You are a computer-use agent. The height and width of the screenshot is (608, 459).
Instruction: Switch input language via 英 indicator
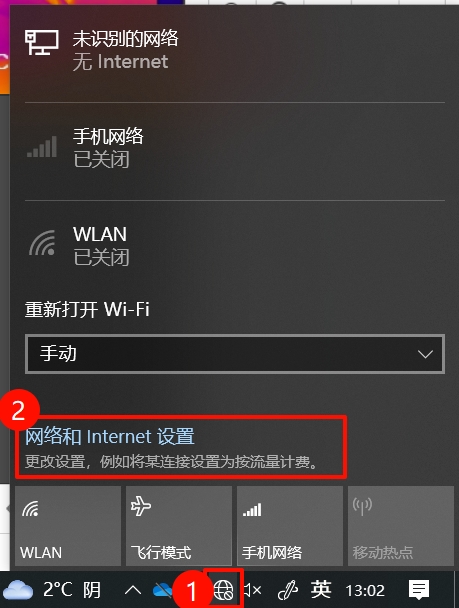(321, 590)
